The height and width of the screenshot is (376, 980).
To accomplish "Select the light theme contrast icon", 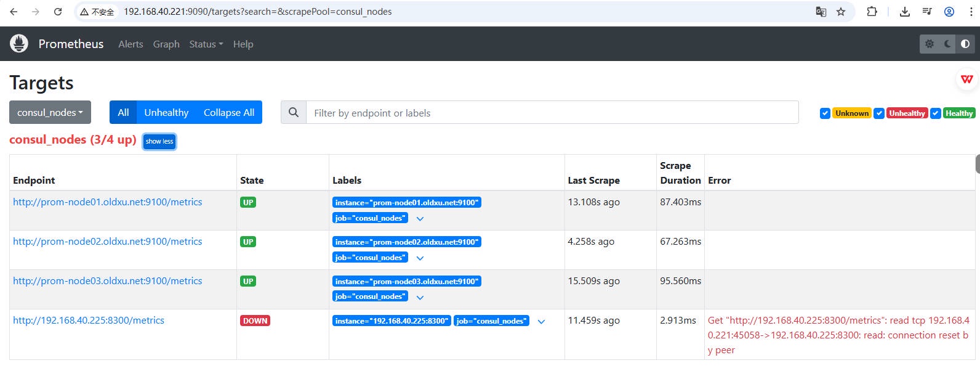I will 965,44.
